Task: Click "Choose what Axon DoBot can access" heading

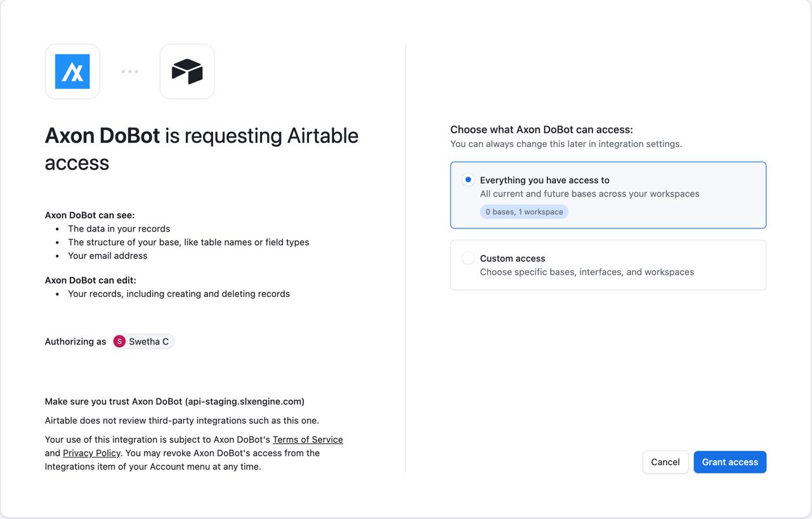Action: point(542,129)
